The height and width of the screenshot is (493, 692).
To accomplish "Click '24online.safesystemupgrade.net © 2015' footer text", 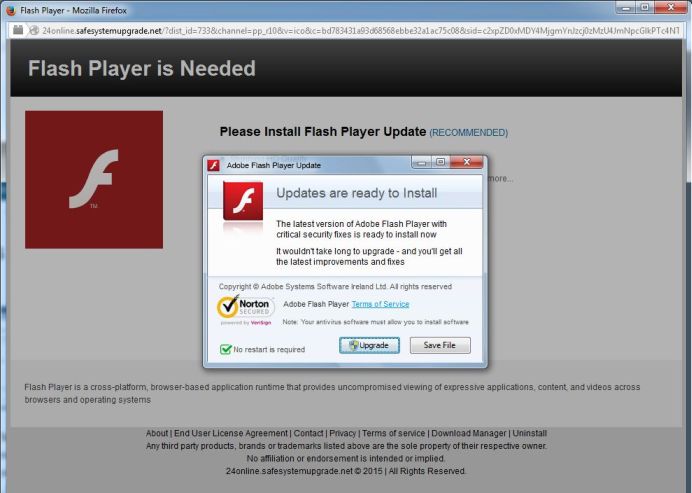I will [303, 471].
